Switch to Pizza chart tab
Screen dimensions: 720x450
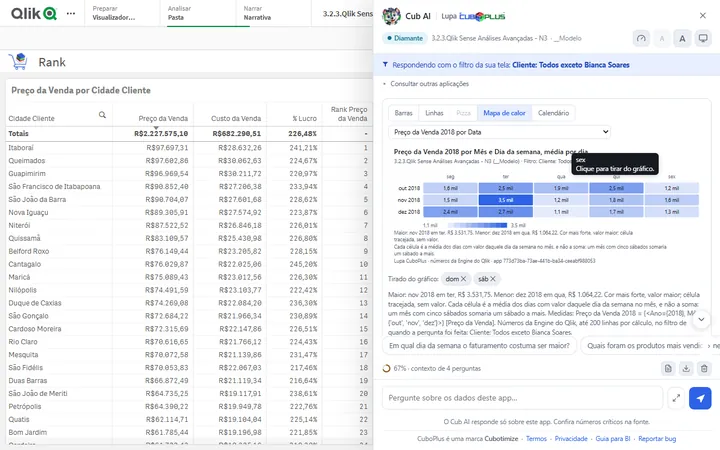coord(463,113)
